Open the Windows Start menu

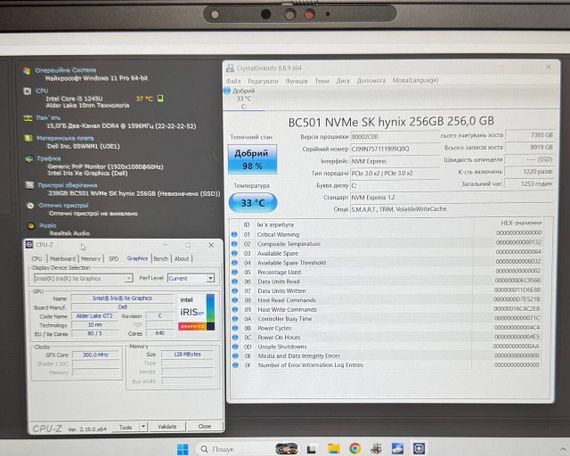(182, 449)
